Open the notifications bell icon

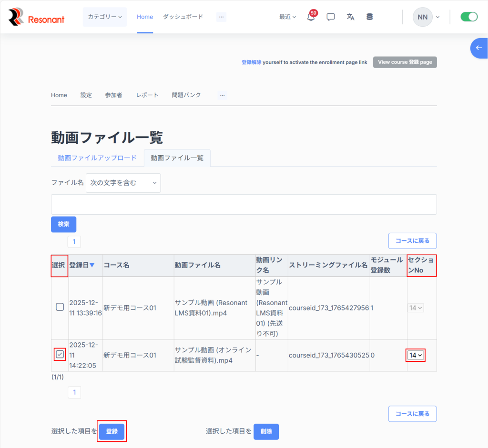tap(311, 17)
